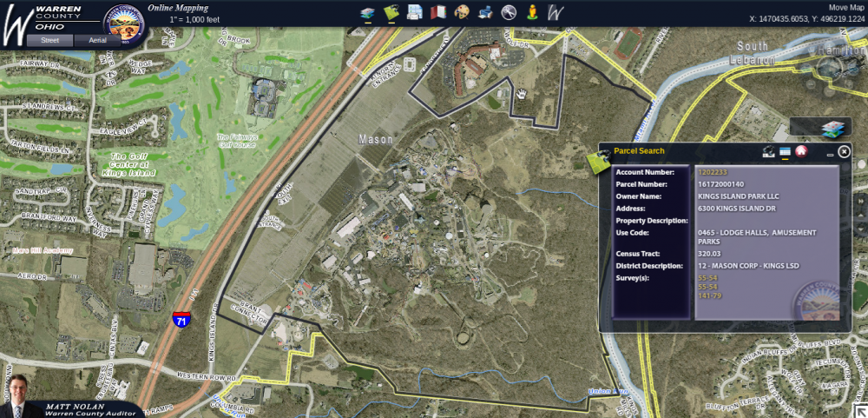Click the Brant Connector road label

[x=249, y=312]
